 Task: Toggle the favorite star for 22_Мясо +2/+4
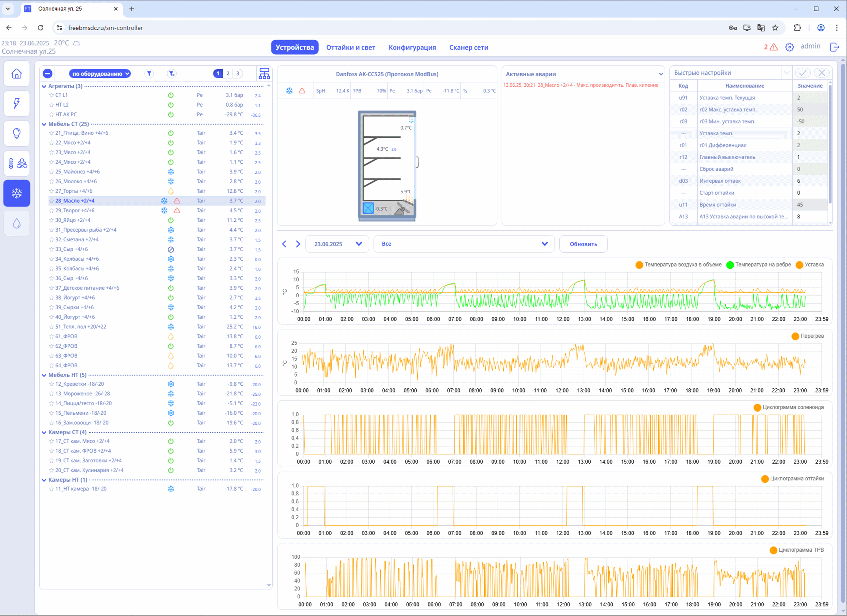52,143
